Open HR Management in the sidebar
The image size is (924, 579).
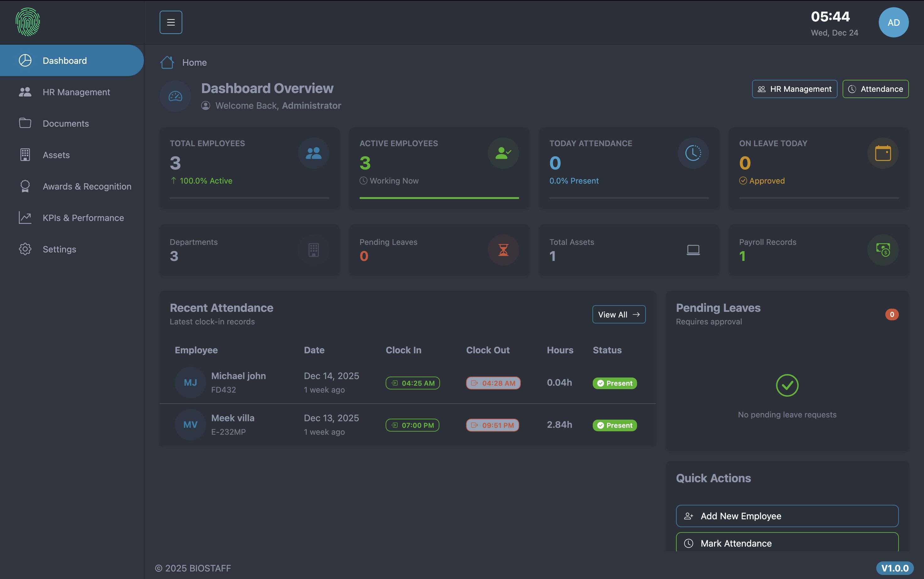76,92
